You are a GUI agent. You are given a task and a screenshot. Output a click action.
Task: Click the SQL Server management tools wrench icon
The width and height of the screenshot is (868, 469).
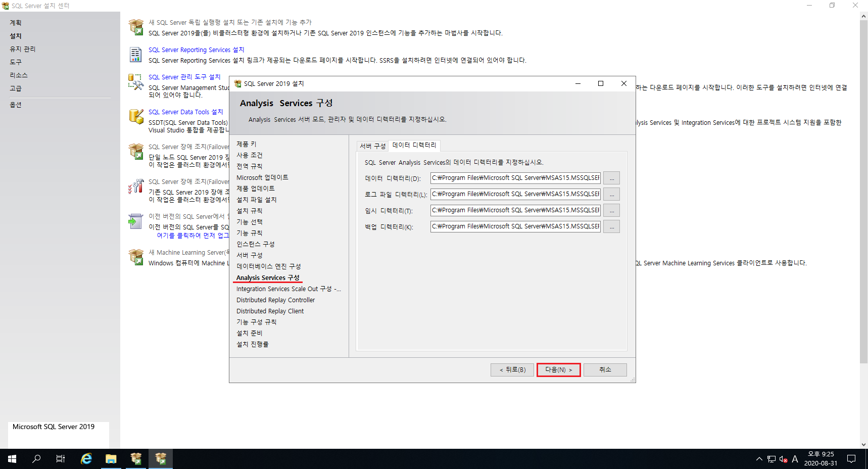pyautogui.click(x=136, y=82)
